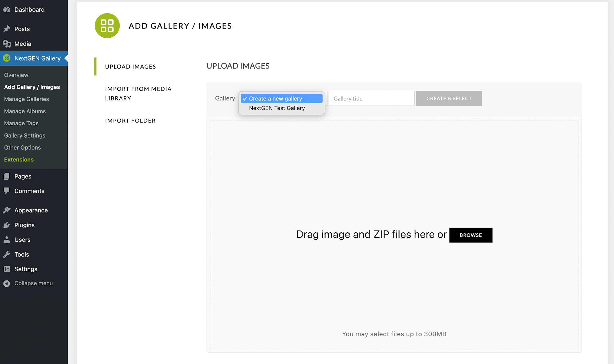
Task: Choose the Create a new gallery option
Action: (276, 98)
